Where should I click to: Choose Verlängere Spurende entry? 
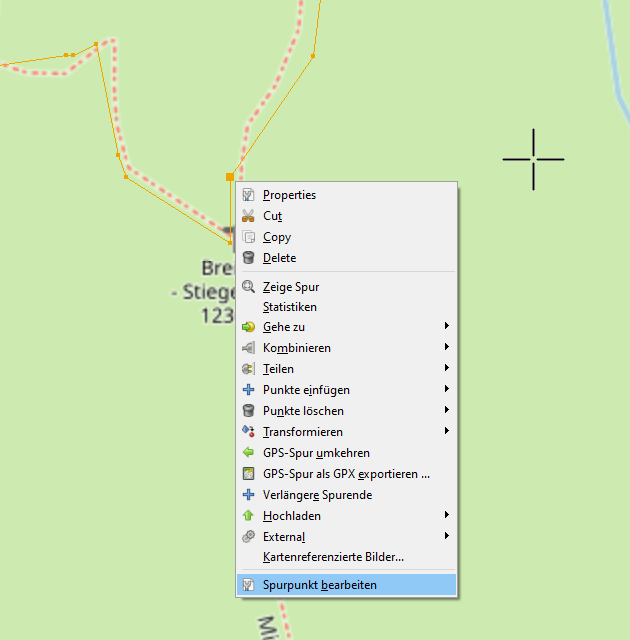point(346,495)
